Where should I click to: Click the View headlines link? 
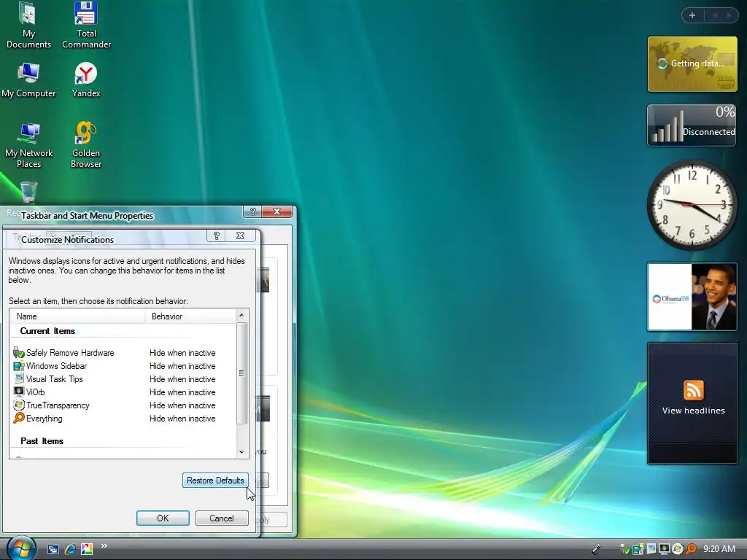coord(693,411)
